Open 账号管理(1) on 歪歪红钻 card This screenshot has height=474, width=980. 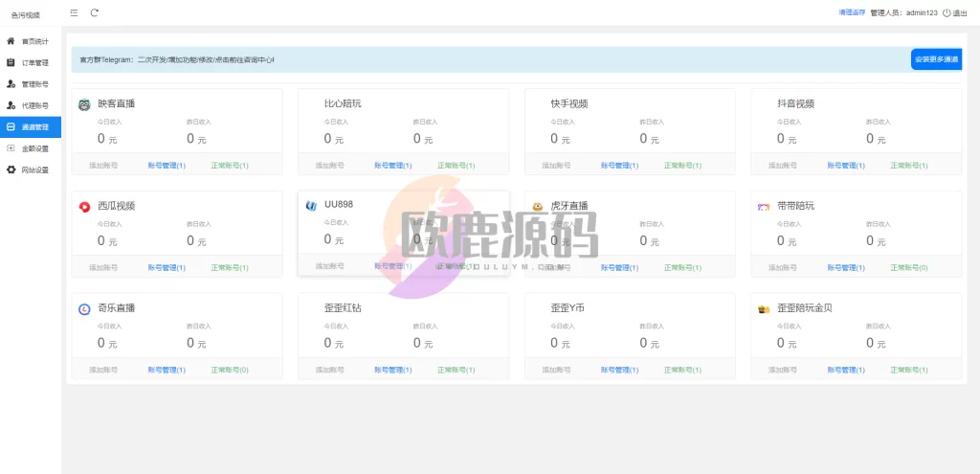[392, 370]
